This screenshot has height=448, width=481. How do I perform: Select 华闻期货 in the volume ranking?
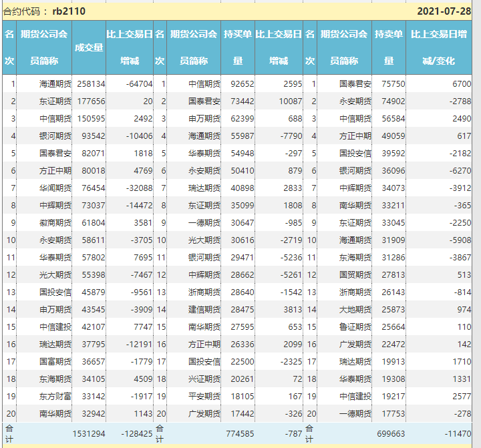(x=55, y=188)
